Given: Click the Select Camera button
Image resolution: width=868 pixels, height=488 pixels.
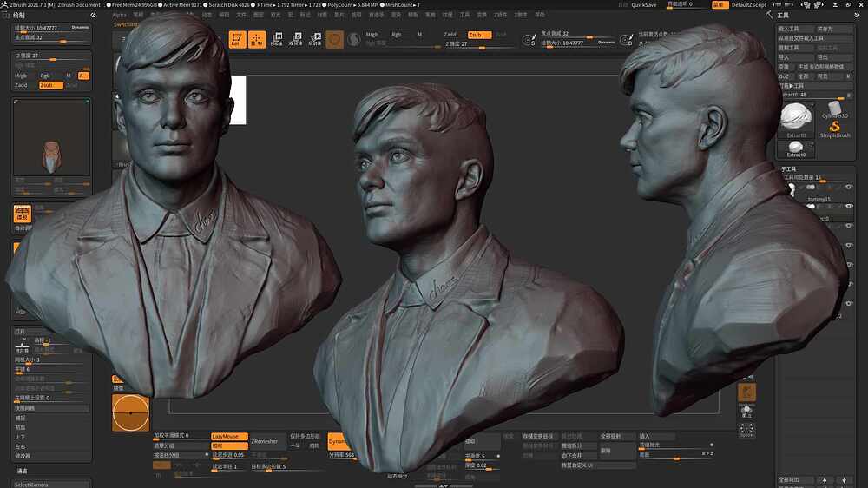Looking at the screenshot, I should [51, 485].
